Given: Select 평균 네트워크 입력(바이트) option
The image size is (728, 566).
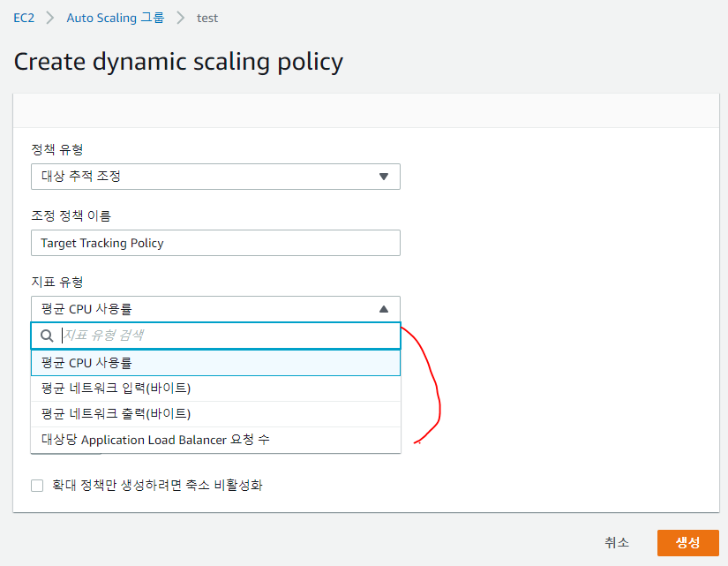Looking at the screenshot, I should pos(215,389).
